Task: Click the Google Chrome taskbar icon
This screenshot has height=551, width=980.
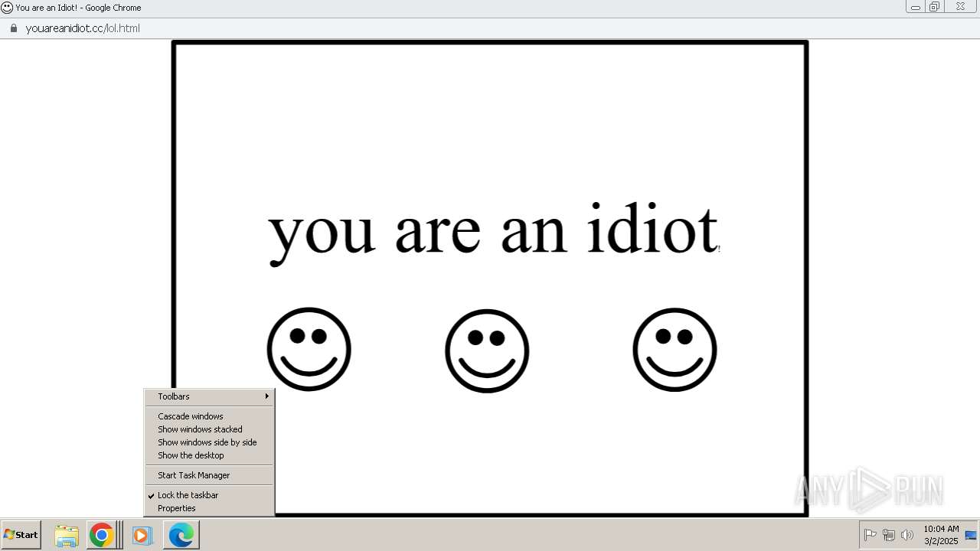Action: pyautogui.click(x=101, y=535)
